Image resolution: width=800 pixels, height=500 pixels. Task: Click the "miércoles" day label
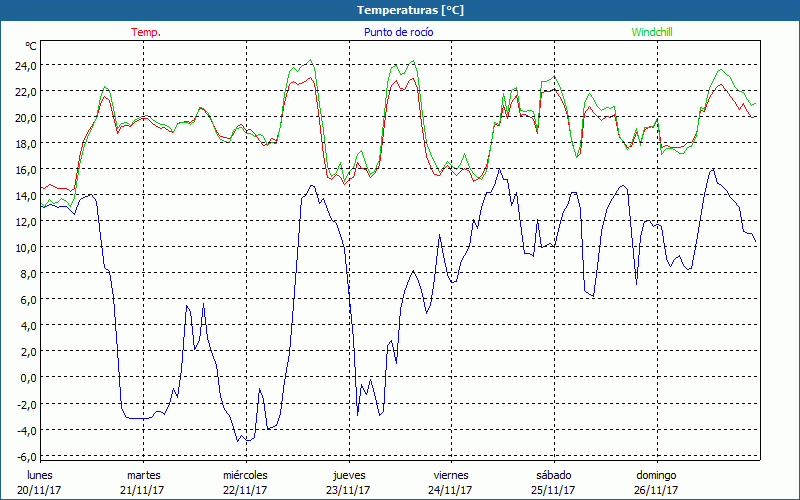pyautogui.click(x=245, y=475)
